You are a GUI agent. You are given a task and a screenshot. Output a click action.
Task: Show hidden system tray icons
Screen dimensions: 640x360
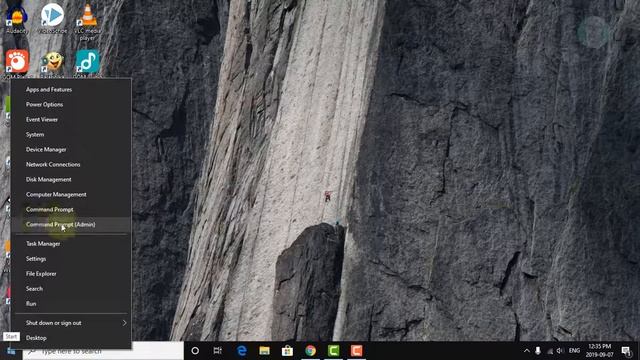(527, 351)
